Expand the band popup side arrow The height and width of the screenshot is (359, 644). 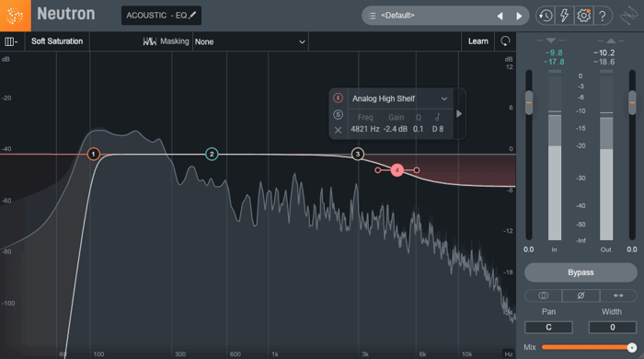[459, 114]
